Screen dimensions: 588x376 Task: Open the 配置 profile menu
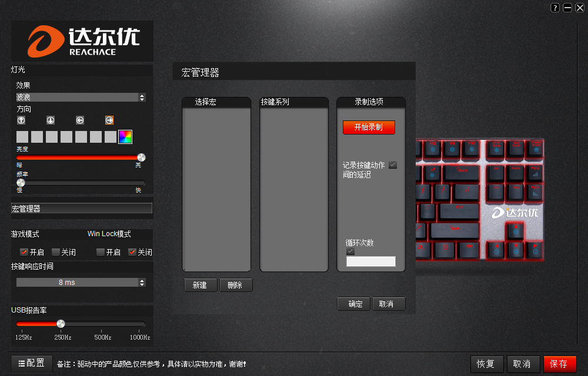(x=32, y=363)
